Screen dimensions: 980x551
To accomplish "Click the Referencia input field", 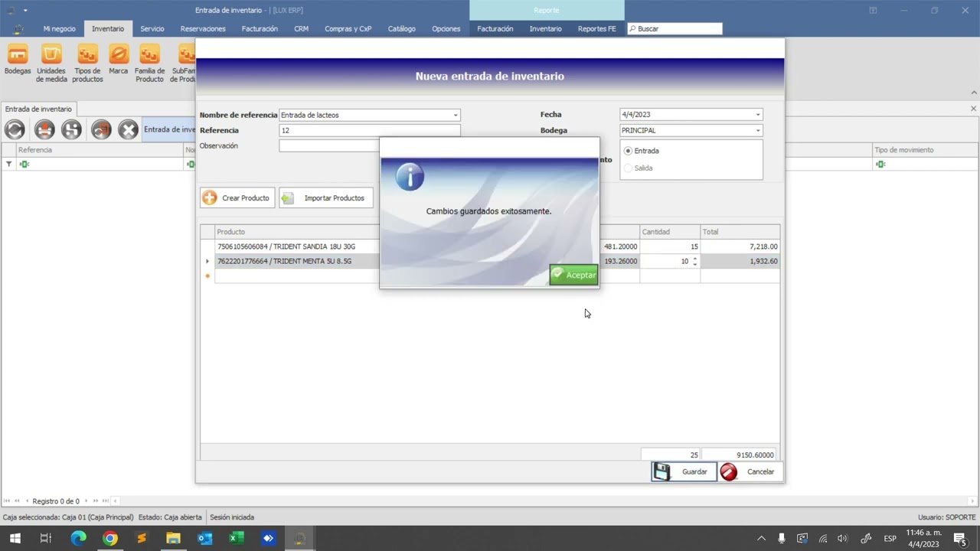I will (370, 130).
